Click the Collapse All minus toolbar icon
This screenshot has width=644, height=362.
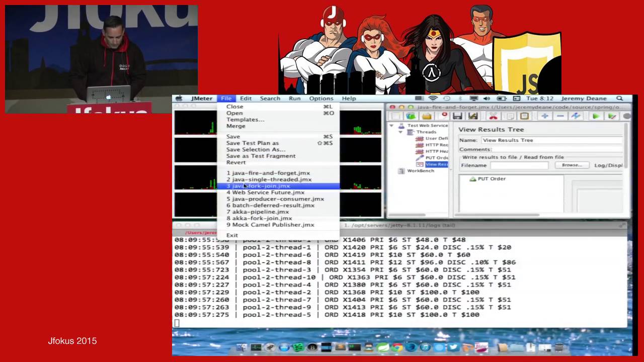click(x=560, y=116)
